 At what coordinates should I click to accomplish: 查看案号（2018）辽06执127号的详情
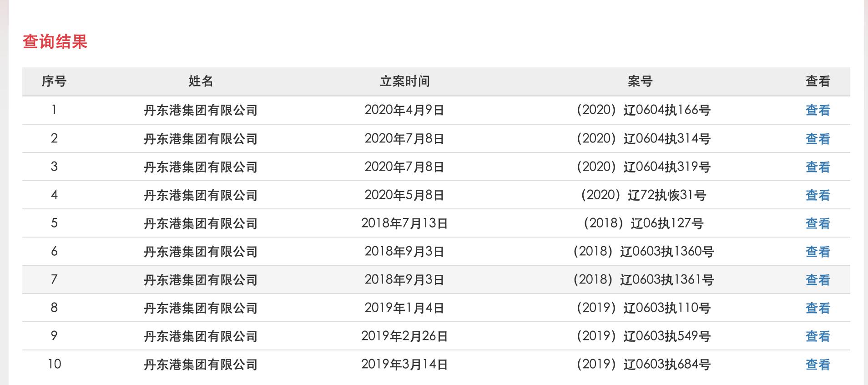point(816,223)
